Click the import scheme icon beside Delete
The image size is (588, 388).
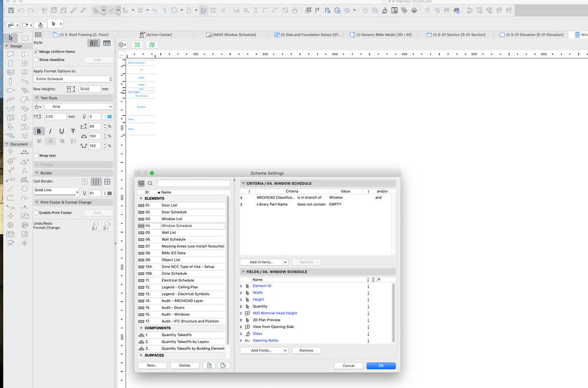[210, 366]
